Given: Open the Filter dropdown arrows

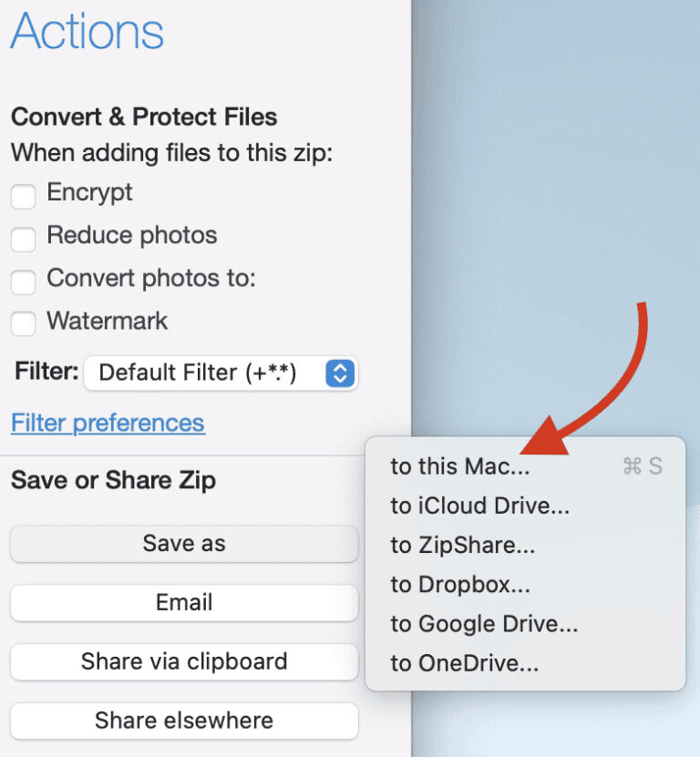Looking at the screenshot, I should point(340,373).
